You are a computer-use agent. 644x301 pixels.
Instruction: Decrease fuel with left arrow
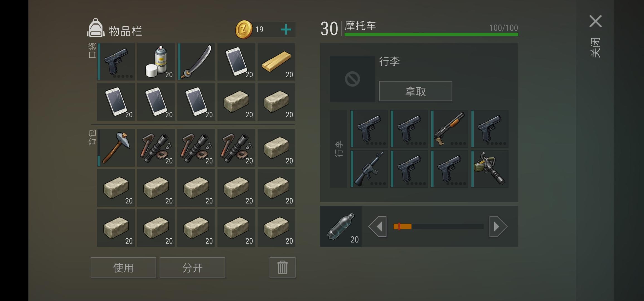coord(377,226)
